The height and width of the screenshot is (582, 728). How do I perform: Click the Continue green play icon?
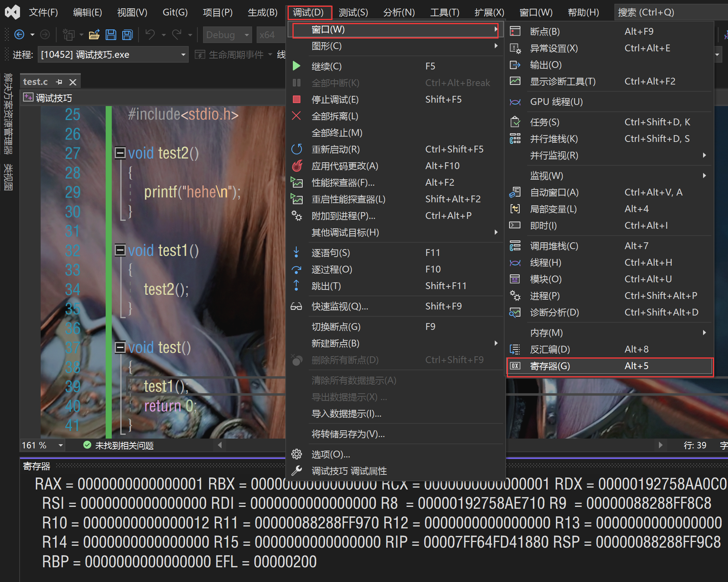pyautogui.click(x=296, y=66)
